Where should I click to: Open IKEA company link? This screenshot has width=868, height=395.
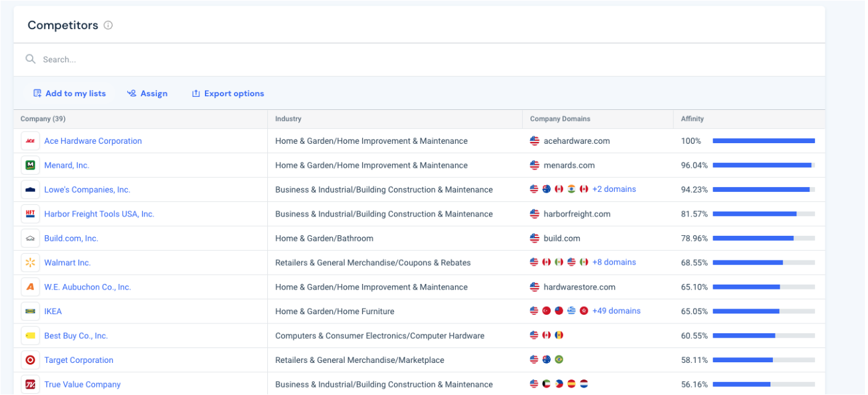53,312
